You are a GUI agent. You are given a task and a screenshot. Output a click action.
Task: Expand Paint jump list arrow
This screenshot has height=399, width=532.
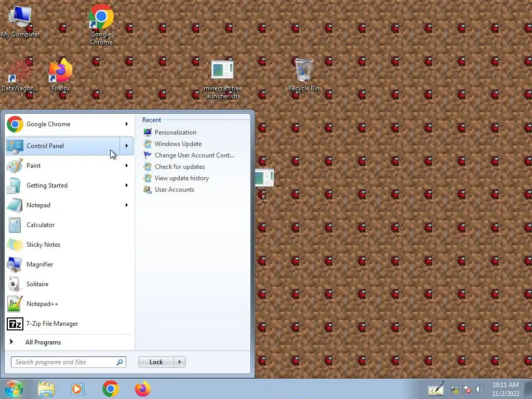click(x=127, y=166)
